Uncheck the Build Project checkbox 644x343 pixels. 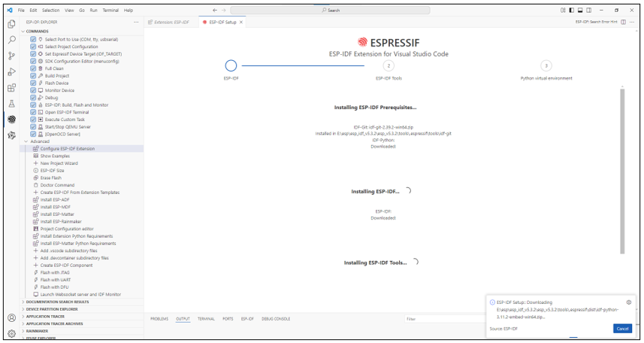[x=33, y=76]
